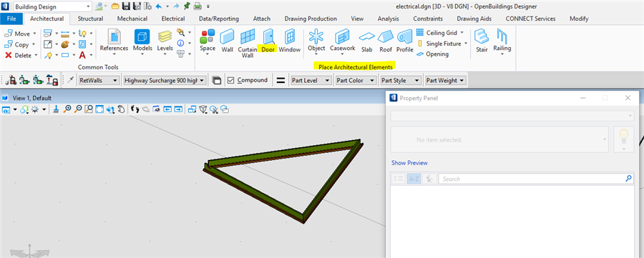Open the Casework tool

point(343,41)
